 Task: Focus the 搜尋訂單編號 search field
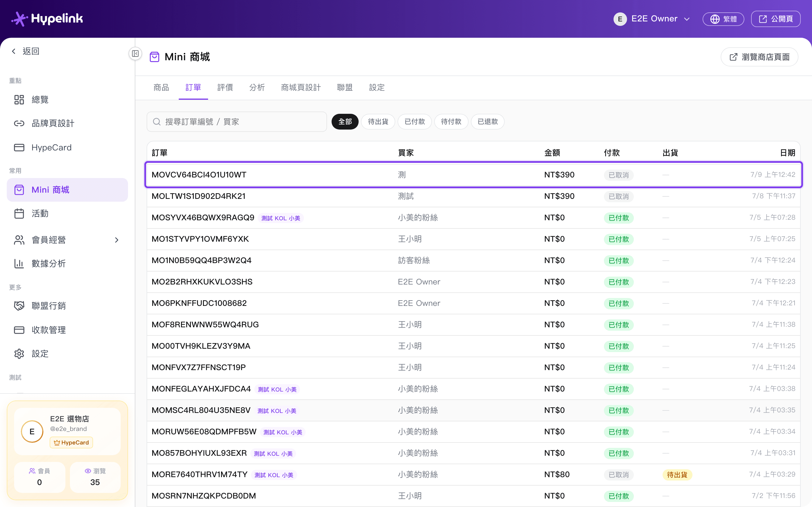coord(237,122)
